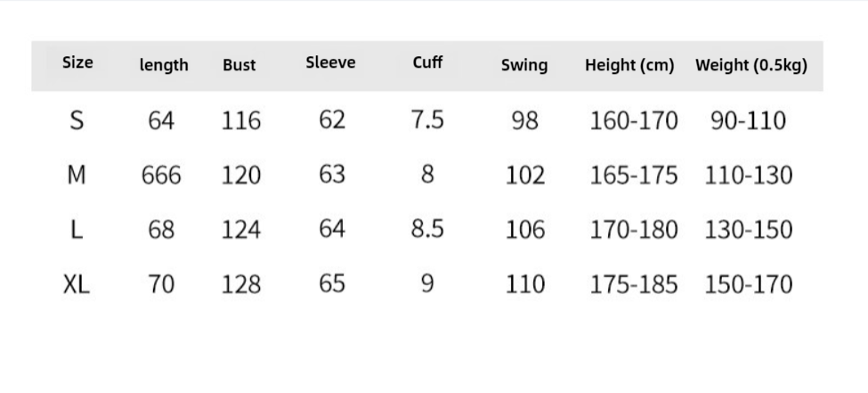Select the Bust column header
868x393 pixels.
tap(239, 65)
